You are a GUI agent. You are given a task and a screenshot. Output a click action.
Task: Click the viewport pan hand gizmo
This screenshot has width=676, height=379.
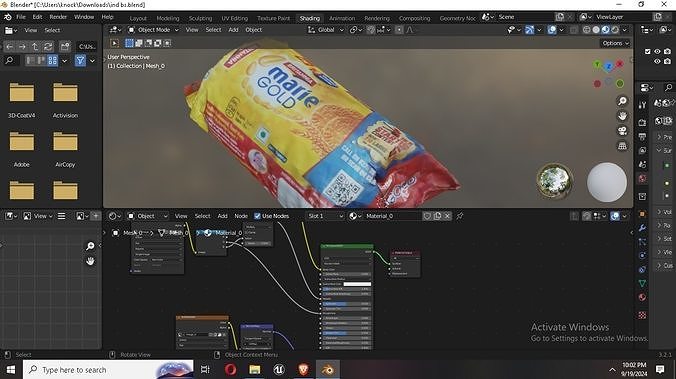coord(622,116)
